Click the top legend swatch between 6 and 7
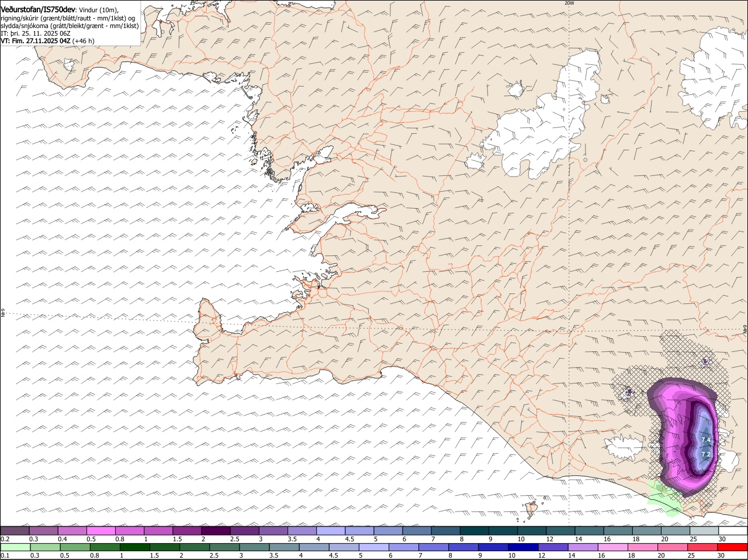 coord(417,530)
